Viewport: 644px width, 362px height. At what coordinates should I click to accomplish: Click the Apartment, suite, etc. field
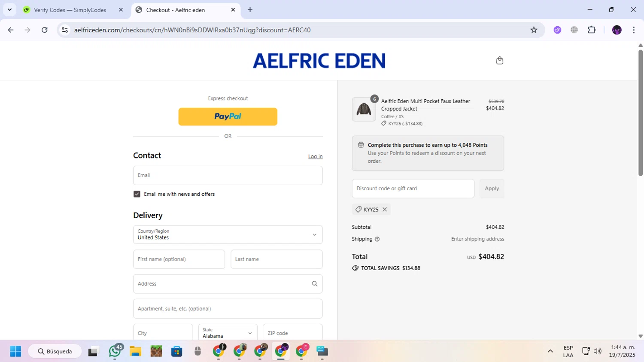point(228,309)
